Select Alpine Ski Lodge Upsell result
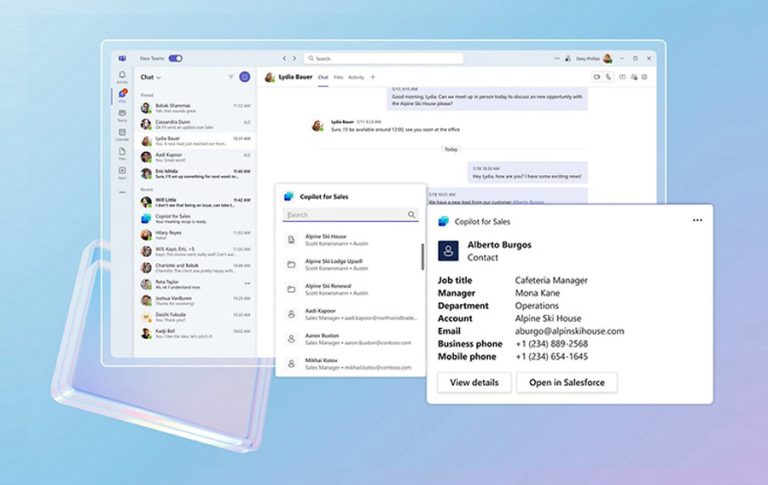Viewport: 768px width, 485px height. point(345,264)
